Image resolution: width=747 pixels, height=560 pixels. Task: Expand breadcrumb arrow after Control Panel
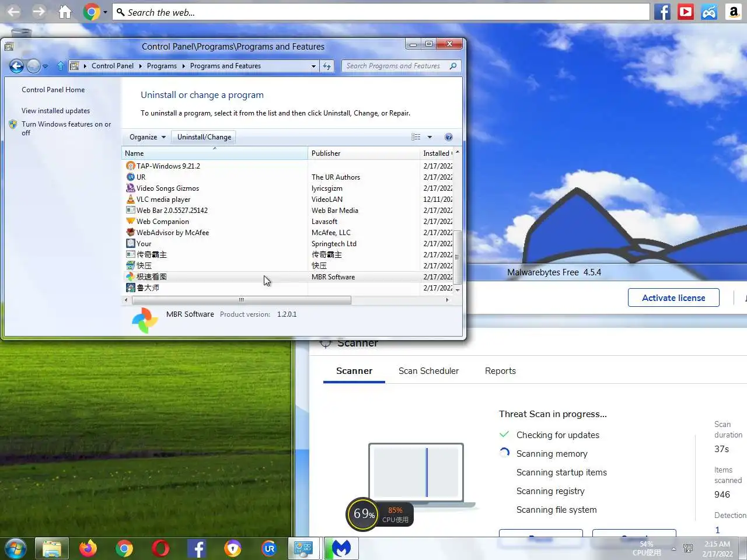(x=140, y=66)
